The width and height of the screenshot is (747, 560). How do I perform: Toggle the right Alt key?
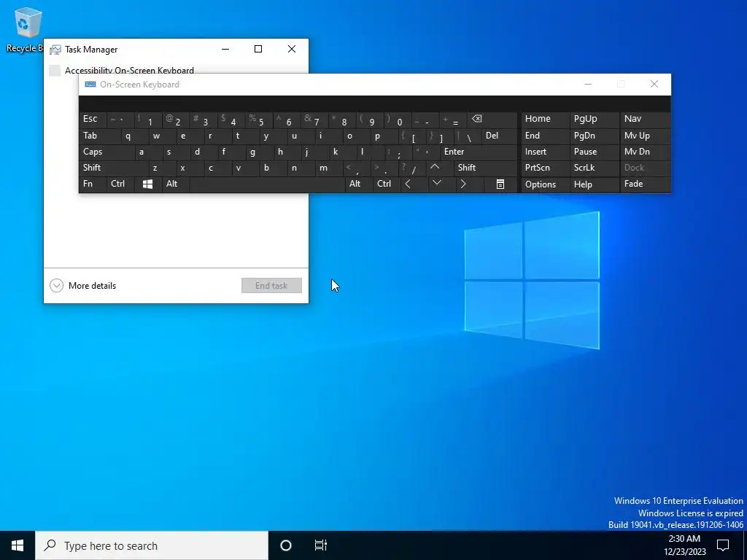(359, 184)
